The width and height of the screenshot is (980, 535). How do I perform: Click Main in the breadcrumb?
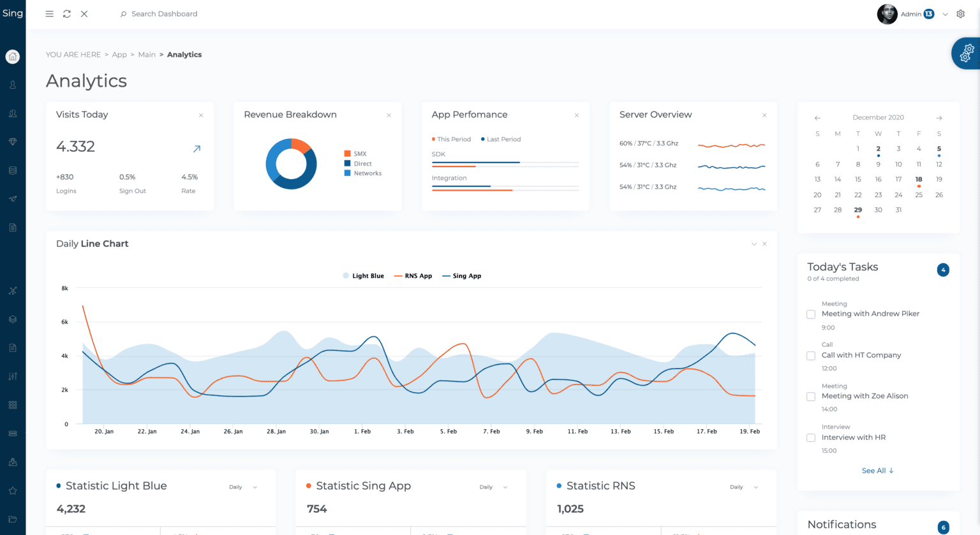coord(147,55)
